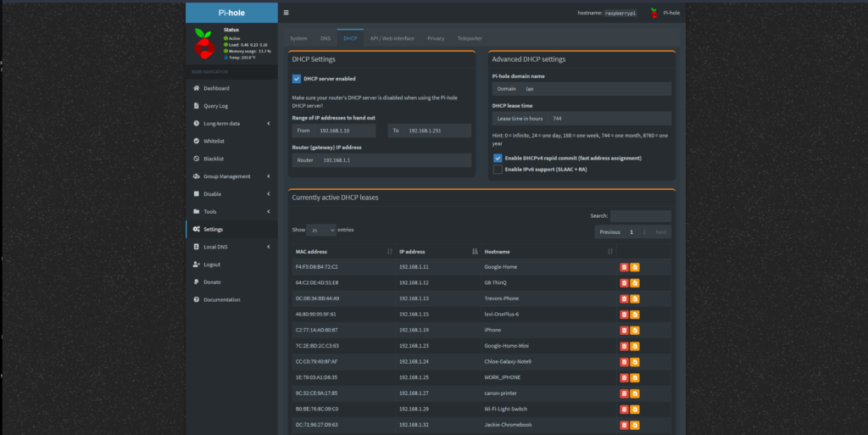The image size is (868, 435).
Task: Switch to the DNS tab
Action: (325, 38)
